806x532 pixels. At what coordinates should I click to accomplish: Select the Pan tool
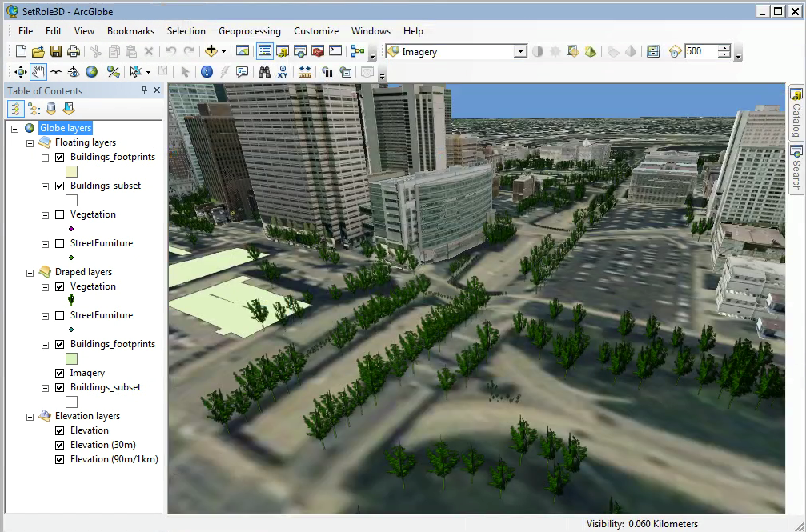pos(38,71)
